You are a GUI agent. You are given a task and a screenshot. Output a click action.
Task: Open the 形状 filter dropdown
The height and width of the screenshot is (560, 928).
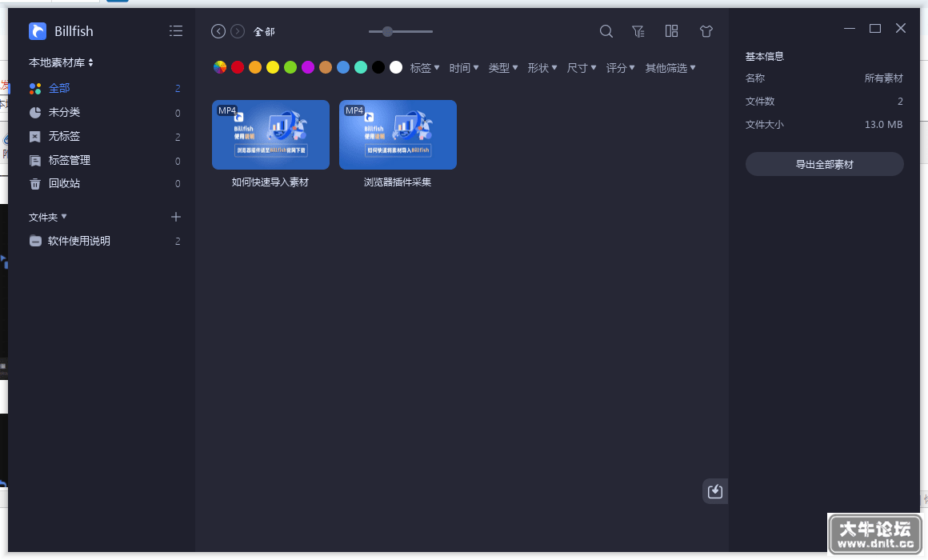click(542, 68)
